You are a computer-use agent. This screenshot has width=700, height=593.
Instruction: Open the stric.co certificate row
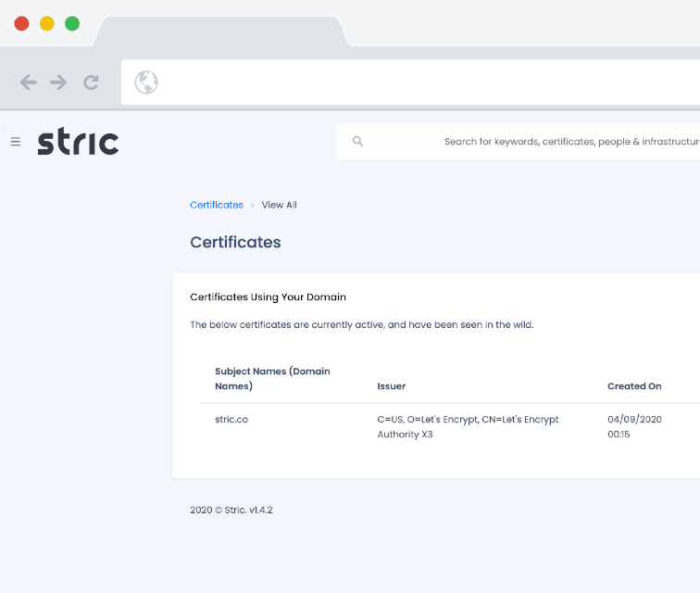coord(231,419)
